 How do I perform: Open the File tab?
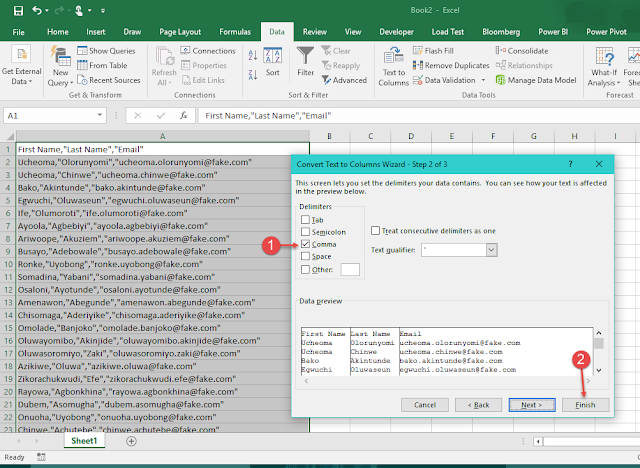point(18,32)
